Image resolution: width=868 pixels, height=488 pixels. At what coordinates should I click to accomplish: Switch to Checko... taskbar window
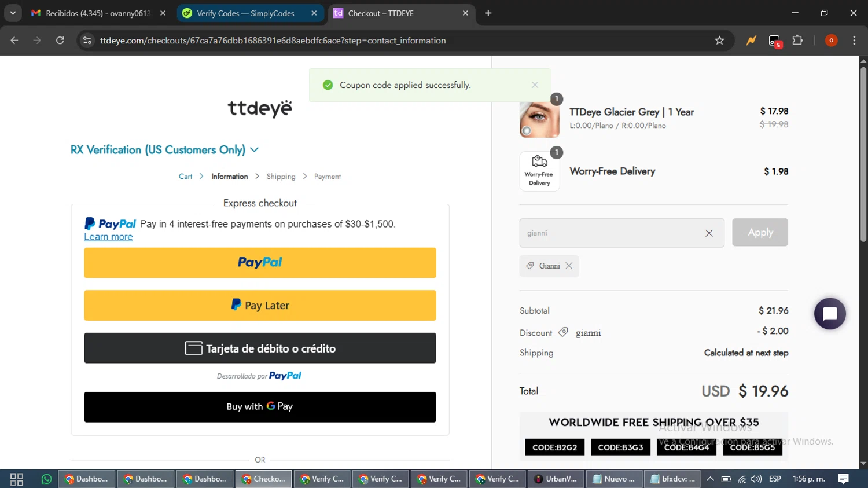coord(264,479)
